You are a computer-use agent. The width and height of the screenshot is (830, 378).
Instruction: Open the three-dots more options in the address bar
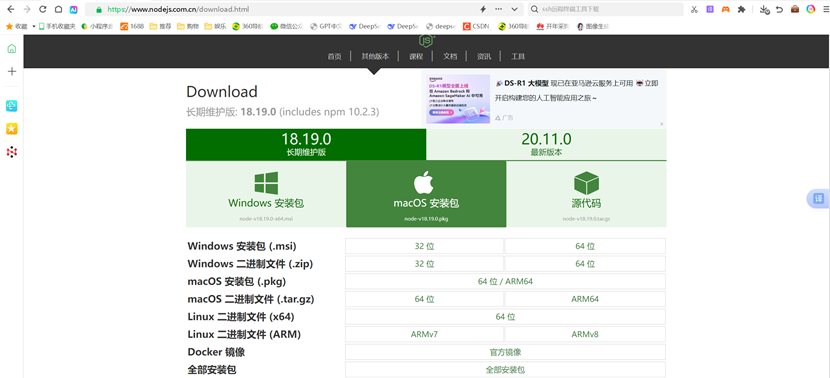coord(499,9)
